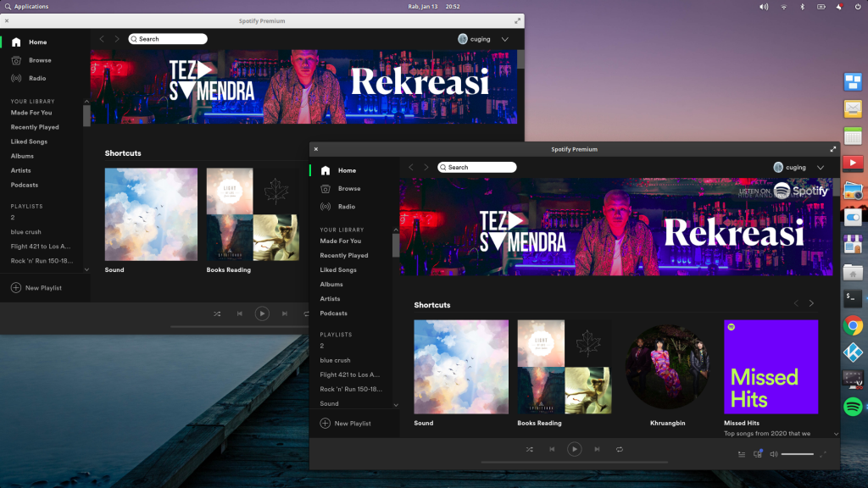Click the back window sidebar's scroll-down arrow

point(86,269)
